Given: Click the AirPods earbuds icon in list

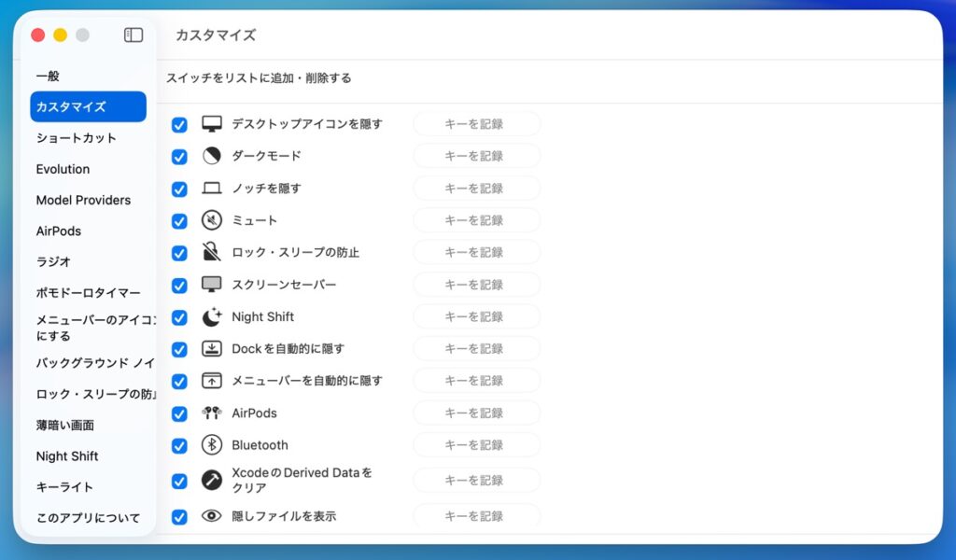Looking at the screenshot, I should [212, 413].
